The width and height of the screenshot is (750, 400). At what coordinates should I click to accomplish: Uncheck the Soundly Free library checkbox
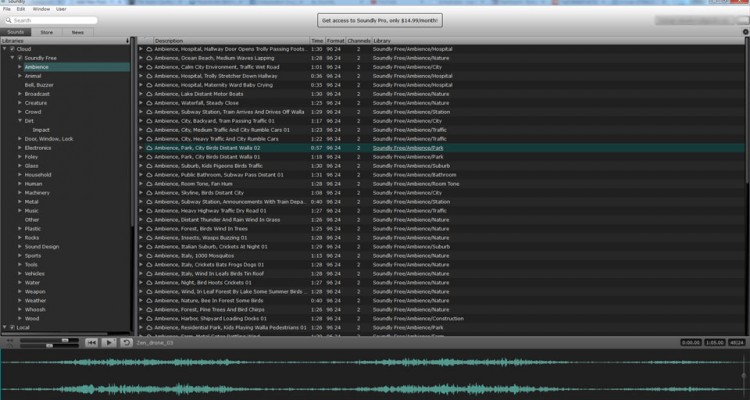(x=19, y=58)
